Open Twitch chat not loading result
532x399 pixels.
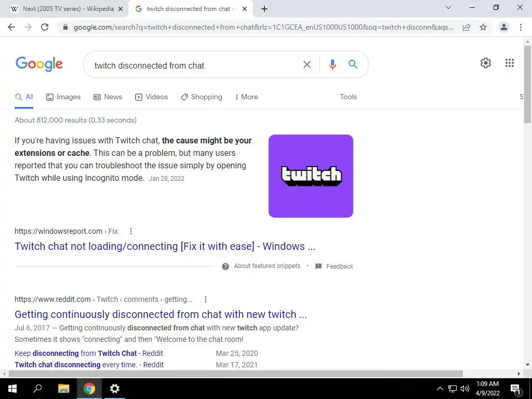(x=165, y=246)
